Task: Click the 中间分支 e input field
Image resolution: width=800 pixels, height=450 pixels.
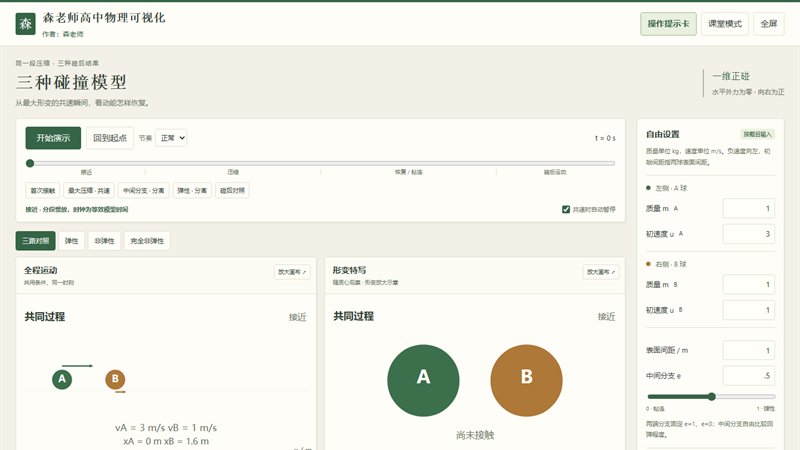Action: (748, 376)
